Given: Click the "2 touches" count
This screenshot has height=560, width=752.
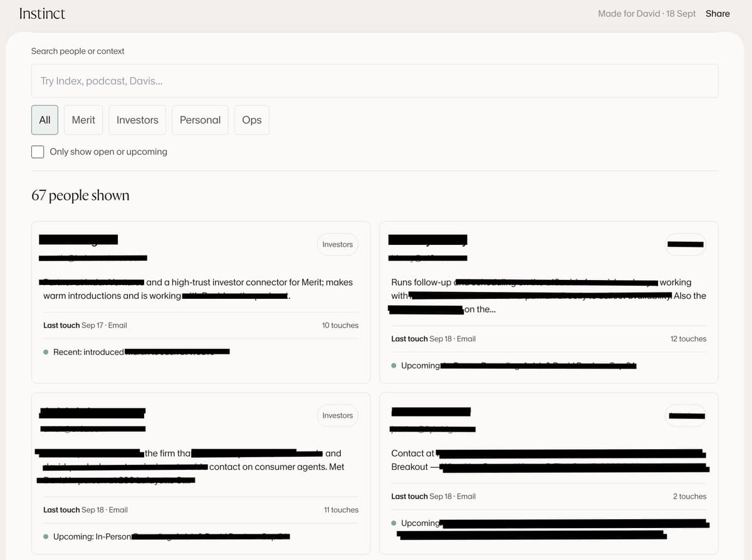Looking at the screenshot, I should 689,496.
